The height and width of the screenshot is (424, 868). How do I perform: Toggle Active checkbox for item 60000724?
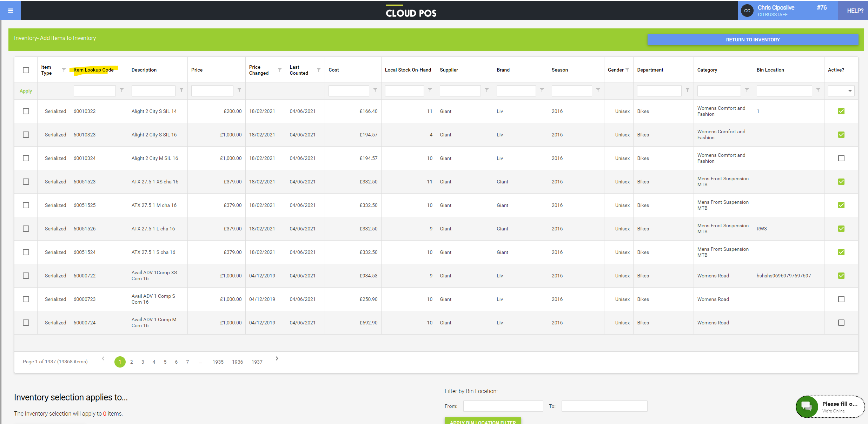841,323
